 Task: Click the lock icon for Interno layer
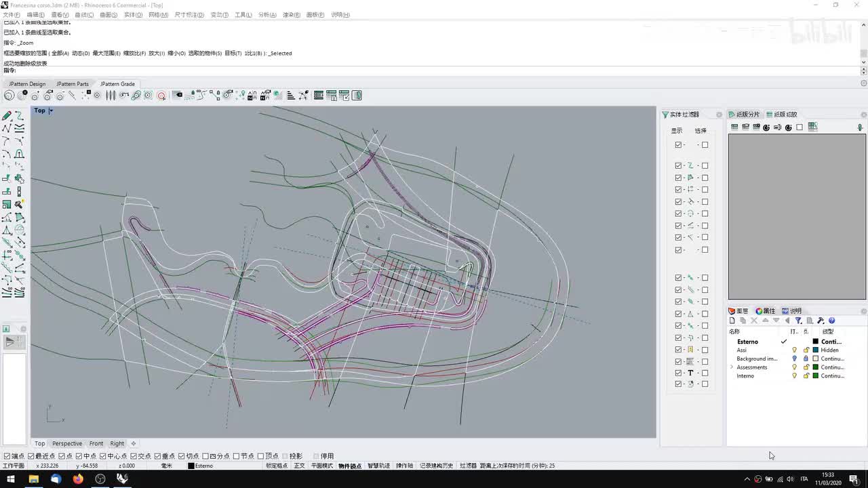click(x=806, y=375)
